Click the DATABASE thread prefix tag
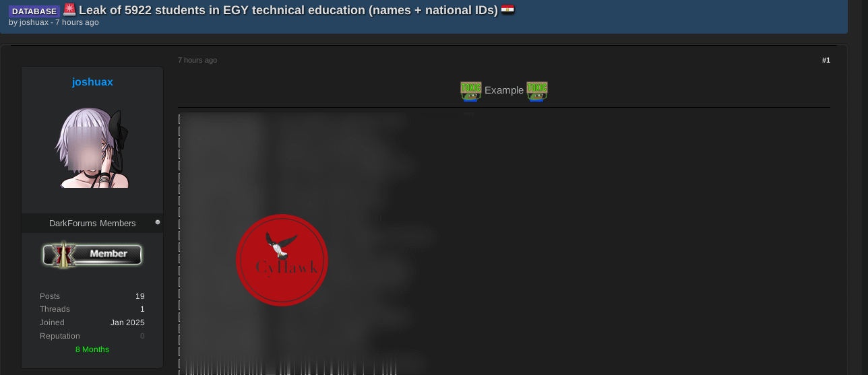The height and width of the screenshot is (375, 868). (x=34, y=11)
